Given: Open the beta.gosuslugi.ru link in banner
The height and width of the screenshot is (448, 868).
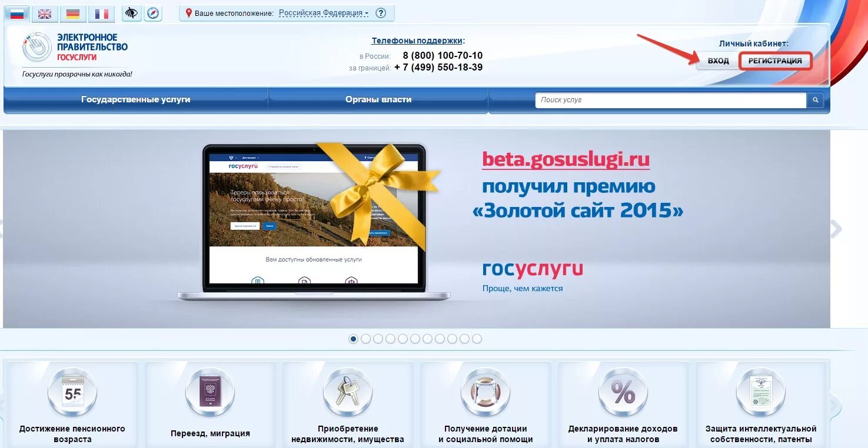Looking at the screenshot, I should click(x=566, y=160).
